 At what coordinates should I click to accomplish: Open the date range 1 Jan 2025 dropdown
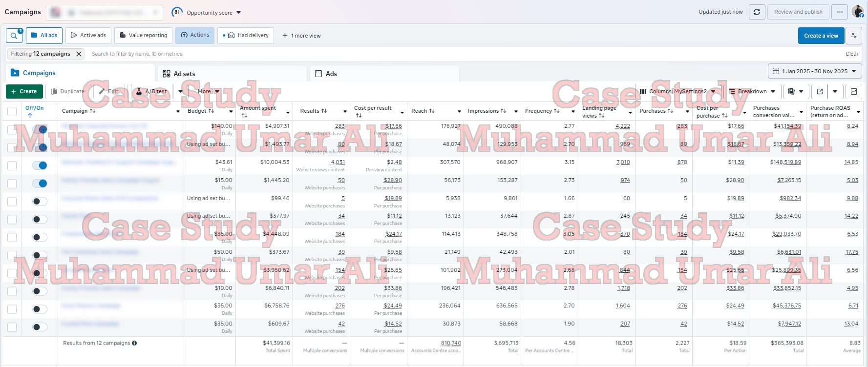click(x=815, y=71)
